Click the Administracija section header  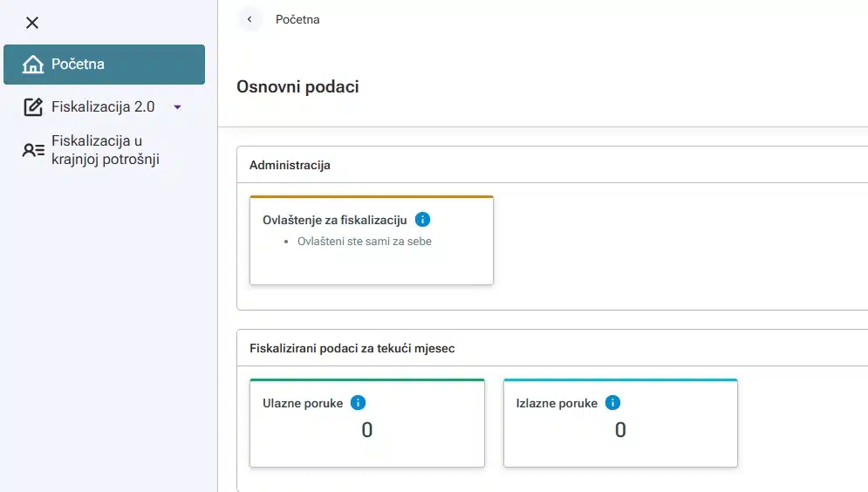290,165
